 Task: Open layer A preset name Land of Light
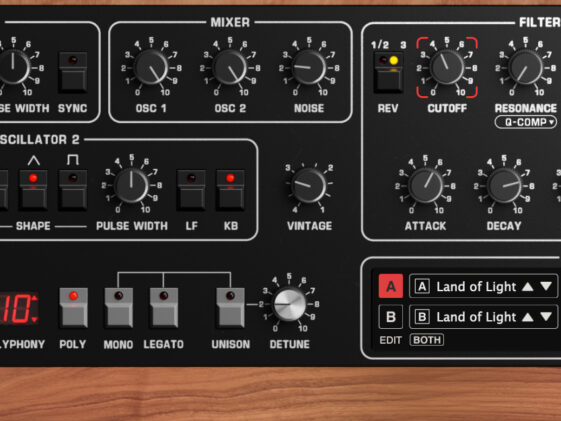(x=476, y=287)
